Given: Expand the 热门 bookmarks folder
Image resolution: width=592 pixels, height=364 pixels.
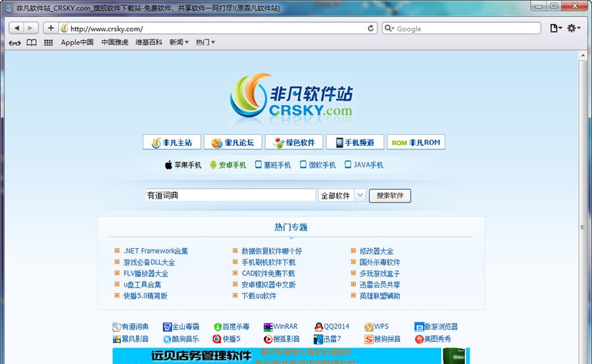Looking at the screenshot, I should 205,42.
